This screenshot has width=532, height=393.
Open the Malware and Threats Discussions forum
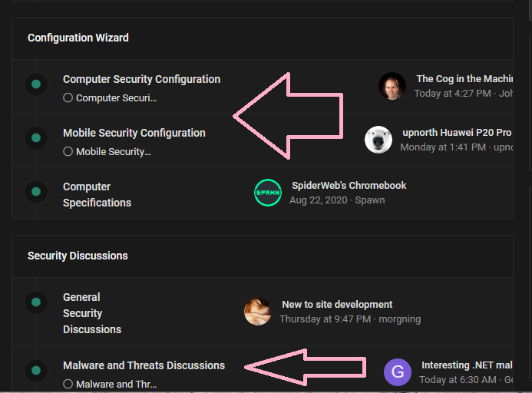pyautogui.click(x=144, y=365)
